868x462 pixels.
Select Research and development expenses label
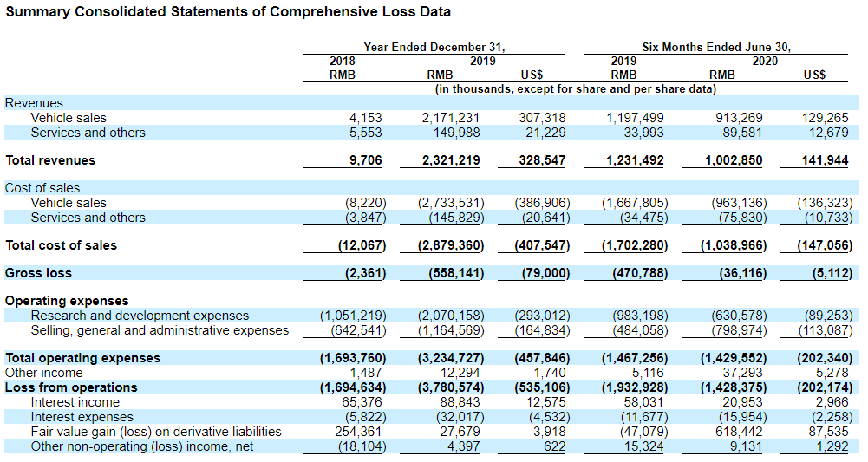pyautogui.click(x=140, y=316)
